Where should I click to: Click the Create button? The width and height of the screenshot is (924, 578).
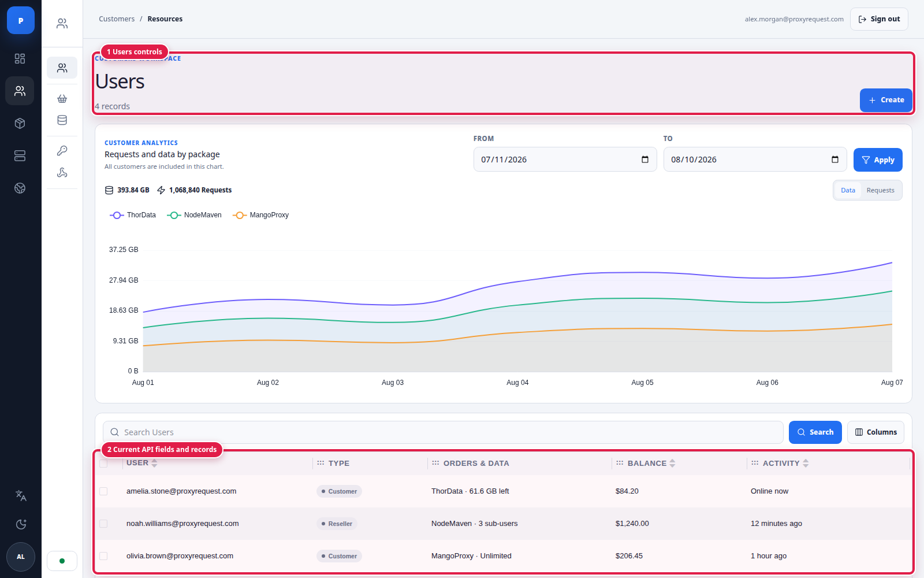click(886, 100)
